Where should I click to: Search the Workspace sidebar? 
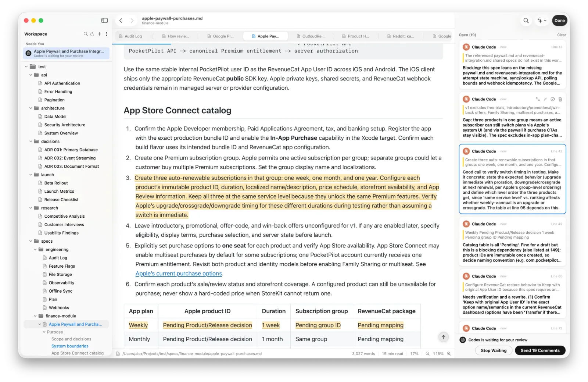[x=86, y=34]
